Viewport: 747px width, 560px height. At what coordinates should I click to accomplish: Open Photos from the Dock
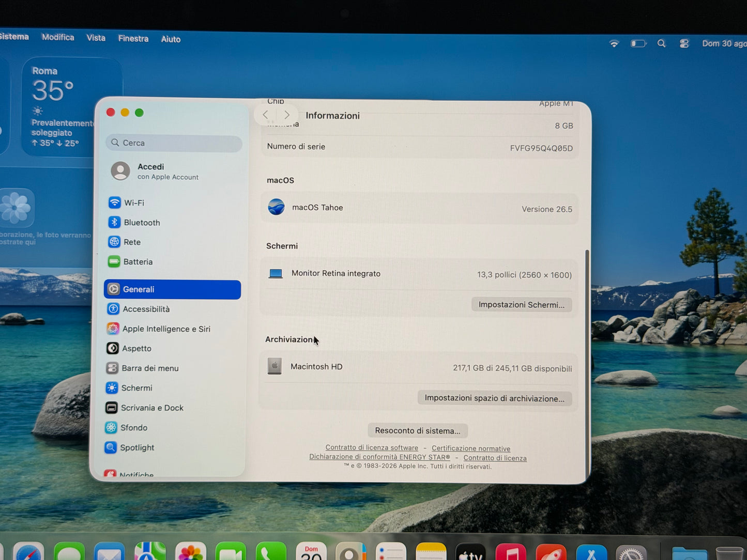[x=191, y=551]
